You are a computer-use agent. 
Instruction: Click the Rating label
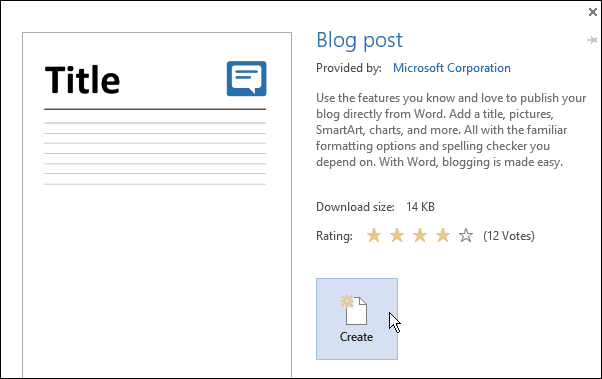coord(334,236)
